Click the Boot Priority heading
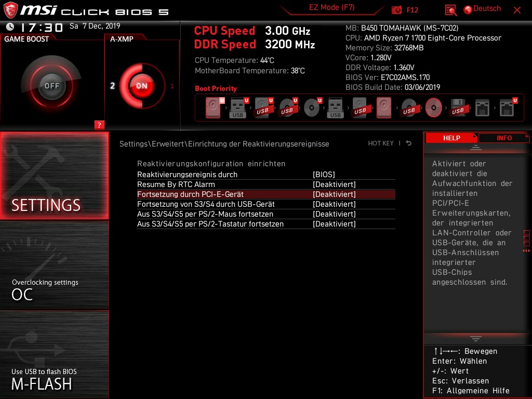This screenshot has width=532, height=399. coord(216,88)
